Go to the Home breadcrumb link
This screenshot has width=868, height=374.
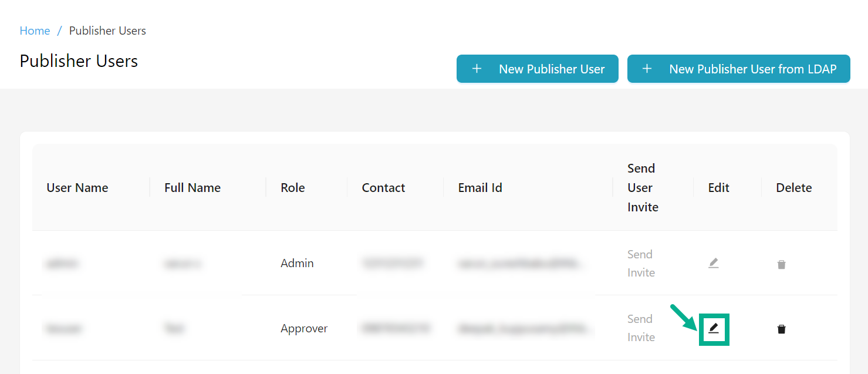pyautogui.click(x=35, y=31)
